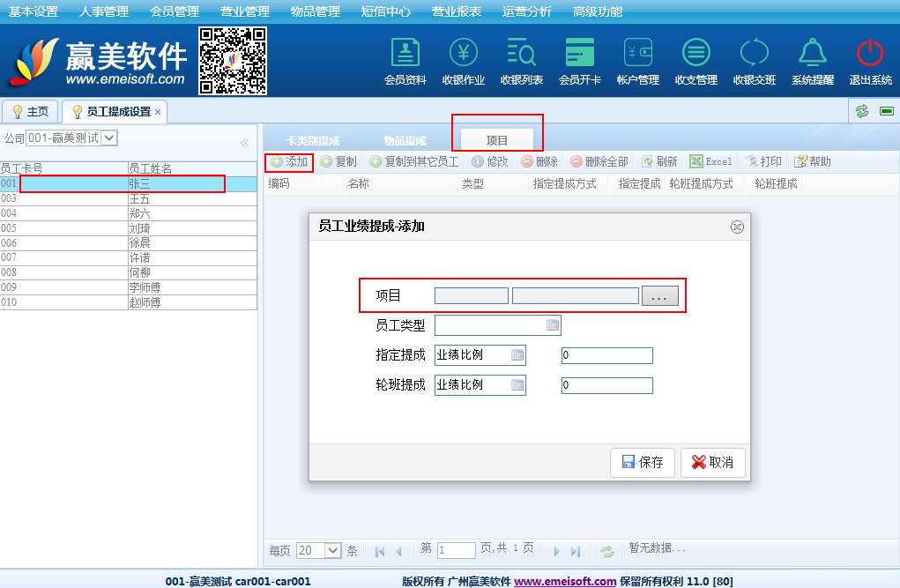
Task: Click the 会员开卡 card issuing icon
Action: (579, 61)
